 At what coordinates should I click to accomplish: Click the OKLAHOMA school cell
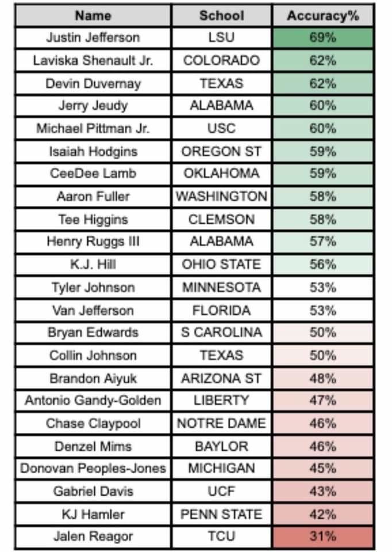(221, 174)
